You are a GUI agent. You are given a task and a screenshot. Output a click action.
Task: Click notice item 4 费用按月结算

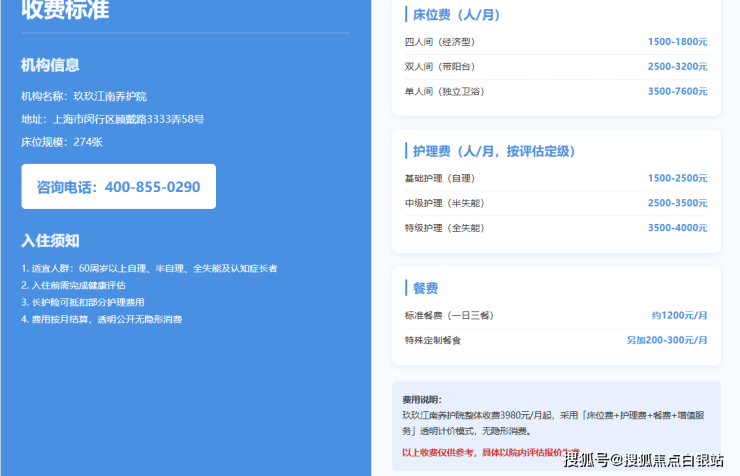point(101,319)
